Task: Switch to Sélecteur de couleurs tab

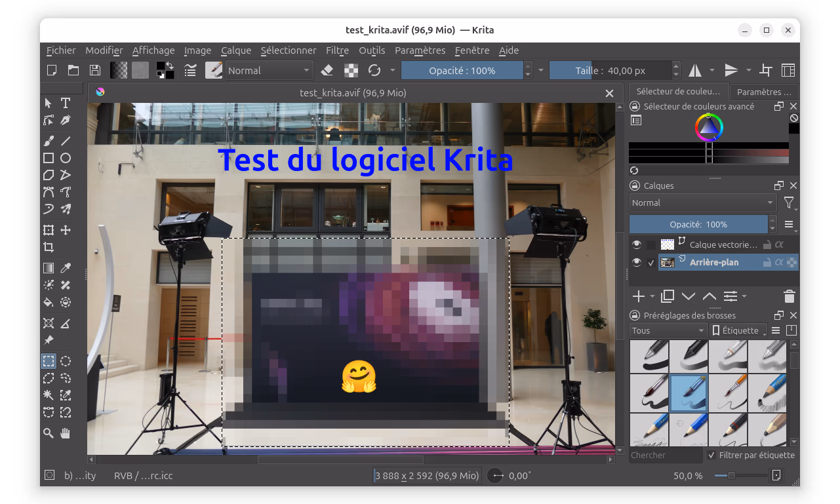Action: pyautogui.click(x=678, y=92)
